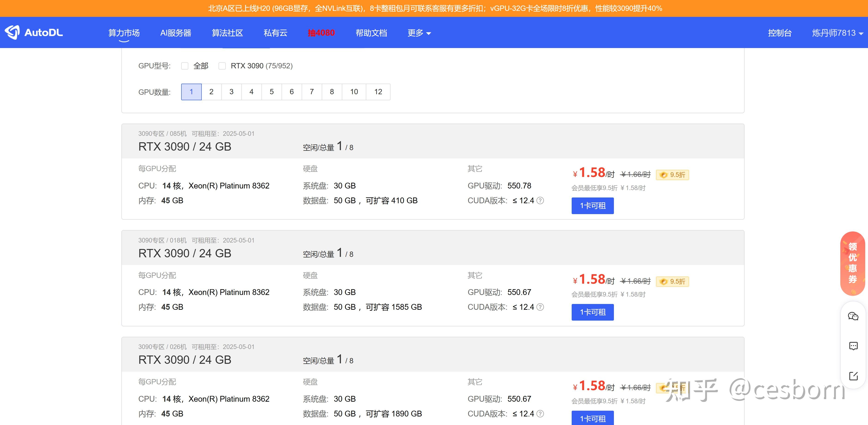Click the WeChat customer service icon
This screenshot has height=425, width=868.
853,316
